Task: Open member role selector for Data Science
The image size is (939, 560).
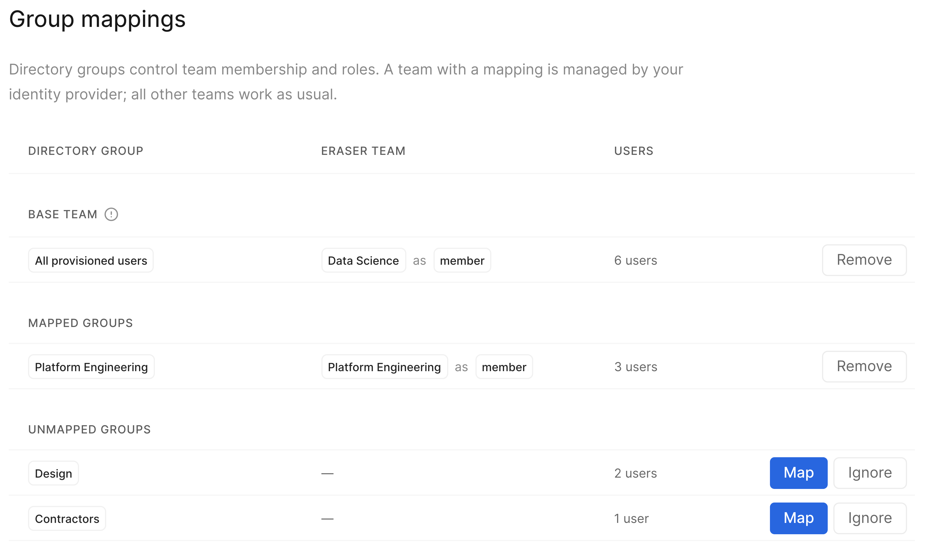Action: click(462, 260)
